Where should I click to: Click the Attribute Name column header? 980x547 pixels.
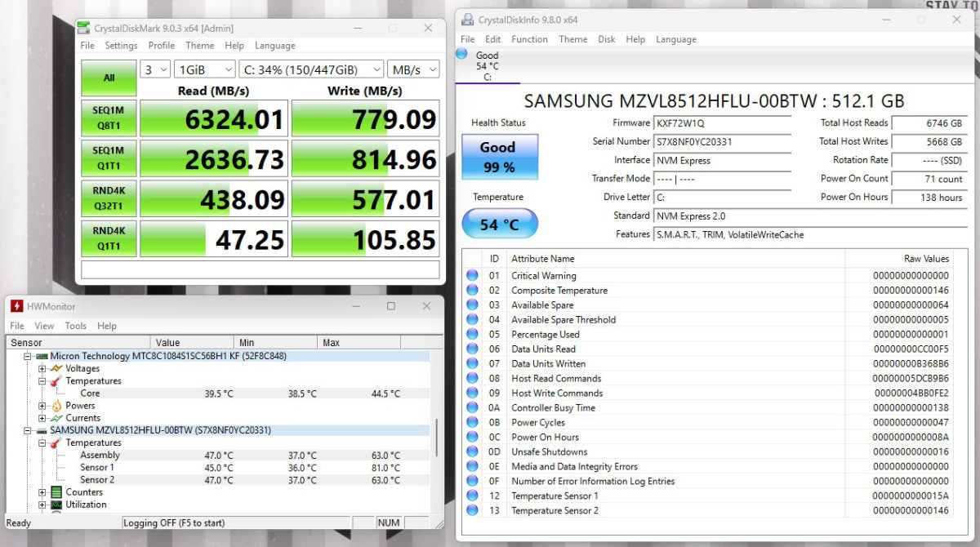point(675,259)
